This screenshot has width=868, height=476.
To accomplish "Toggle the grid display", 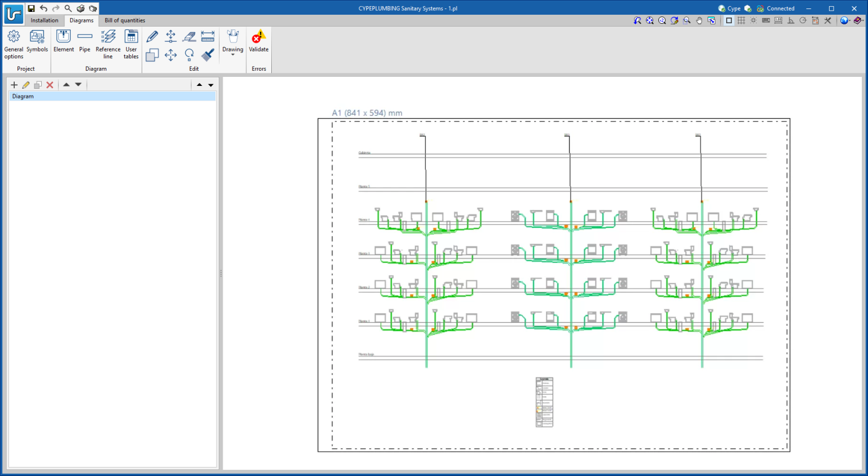I will tap(741, 21).
